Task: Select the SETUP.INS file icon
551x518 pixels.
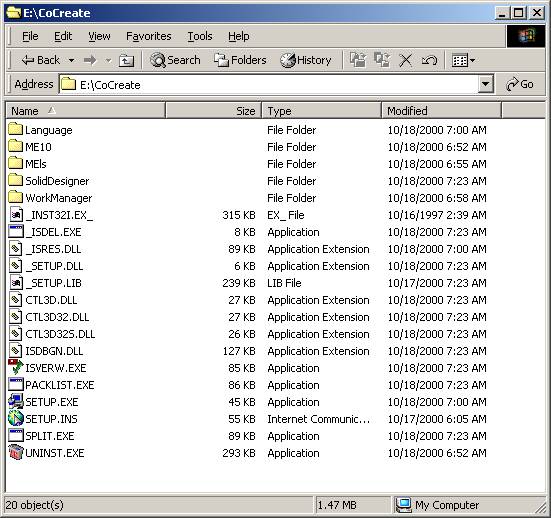Action: tap(15, 419)
